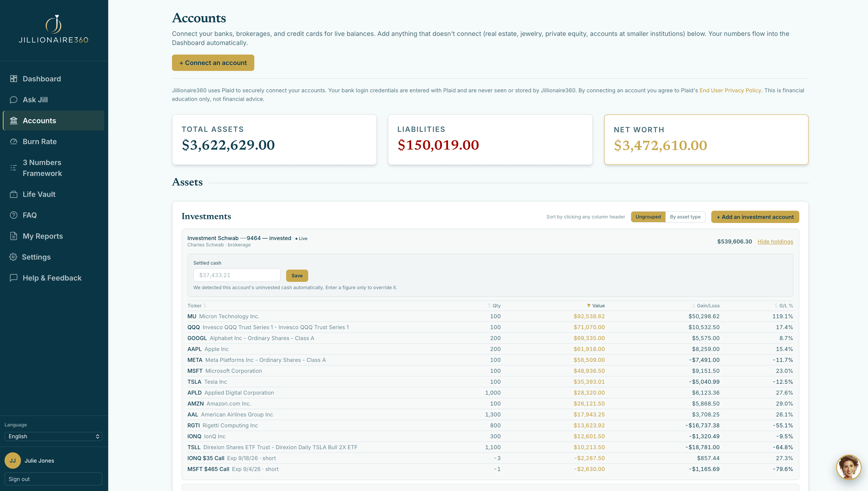Sort holdings by the Ticker column
The image size is (868, 491).
197,306
